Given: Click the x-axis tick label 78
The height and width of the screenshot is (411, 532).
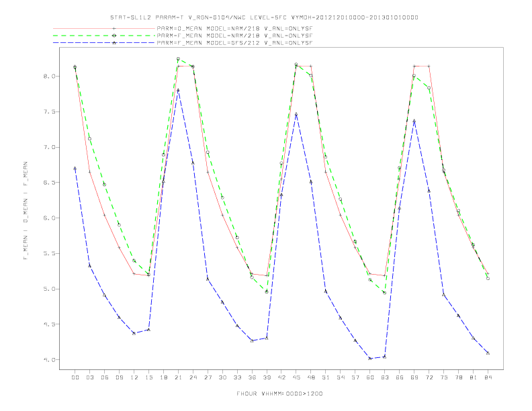Looking at the screenshot, I should (458, 377).
